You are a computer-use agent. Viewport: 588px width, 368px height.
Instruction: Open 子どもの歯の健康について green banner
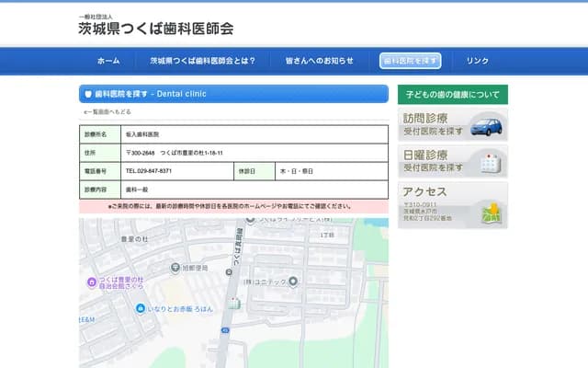[x=452, y=95]
